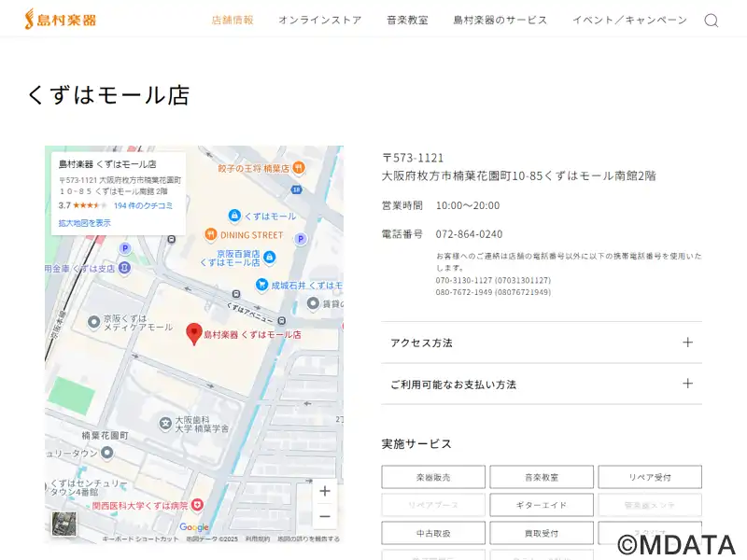Click the 楠葉花園町 map label
Image resolution: width=747 pixels, height=560 pixels.
pyautogui.click(x=105, y=435)
